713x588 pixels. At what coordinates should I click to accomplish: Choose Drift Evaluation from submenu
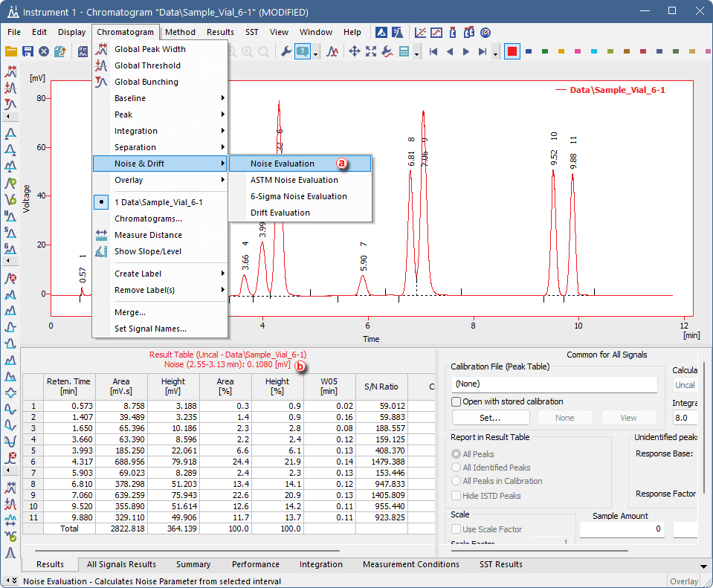[300, 213]
